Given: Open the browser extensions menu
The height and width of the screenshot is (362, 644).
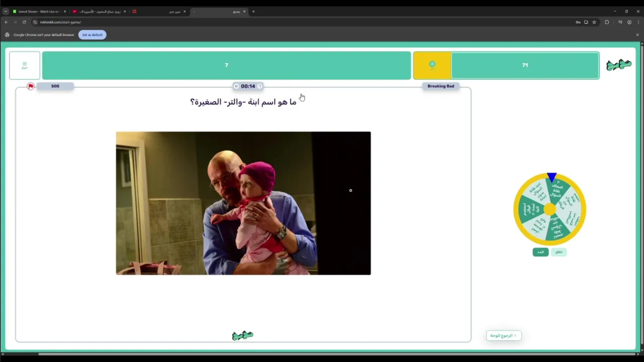Looking at the screenshot, I should (x=607, y=22).
